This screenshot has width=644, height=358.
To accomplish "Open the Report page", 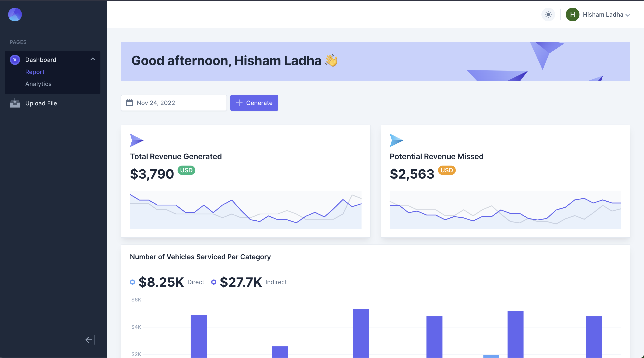I will 35,72.
